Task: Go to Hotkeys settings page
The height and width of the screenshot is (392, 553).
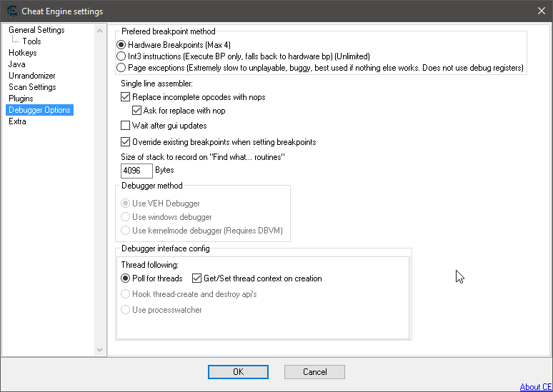Action: point(23,53)
